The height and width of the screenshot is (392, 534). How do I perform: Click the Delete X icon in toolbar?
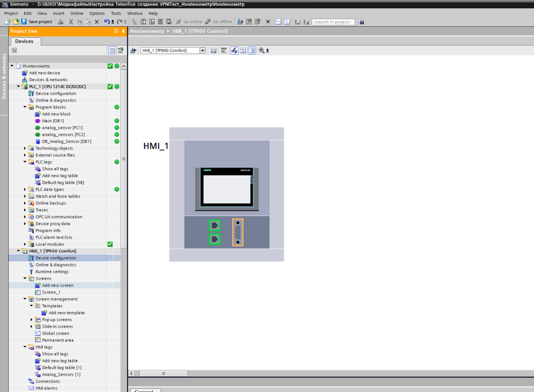point(97,21)
